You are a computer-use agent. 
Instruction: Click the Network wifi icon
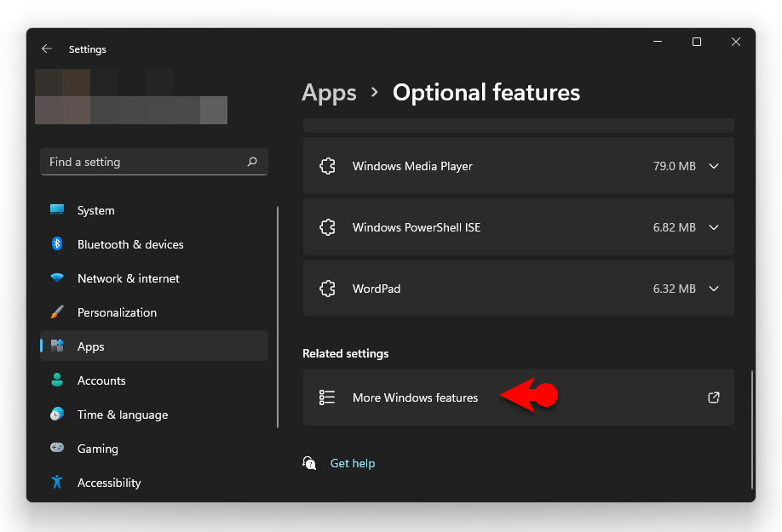[x=57, y=278]
